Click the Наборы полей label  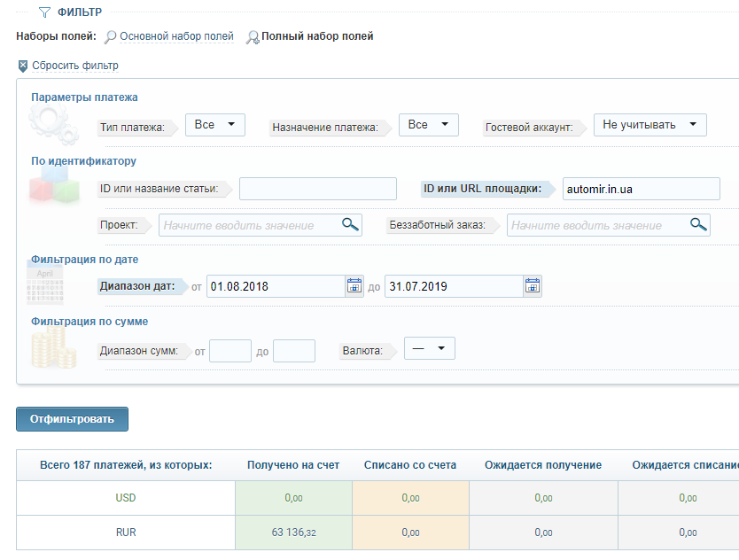coord(56,36)
